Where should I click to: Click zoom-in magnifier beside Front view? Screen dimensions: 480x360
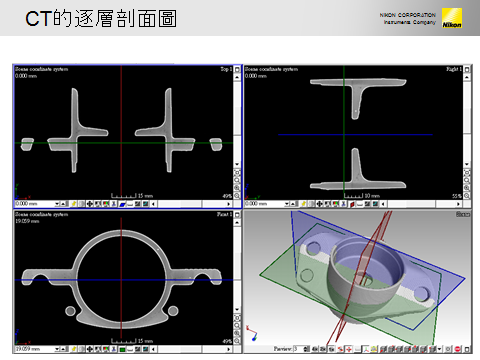coord(237,333)
